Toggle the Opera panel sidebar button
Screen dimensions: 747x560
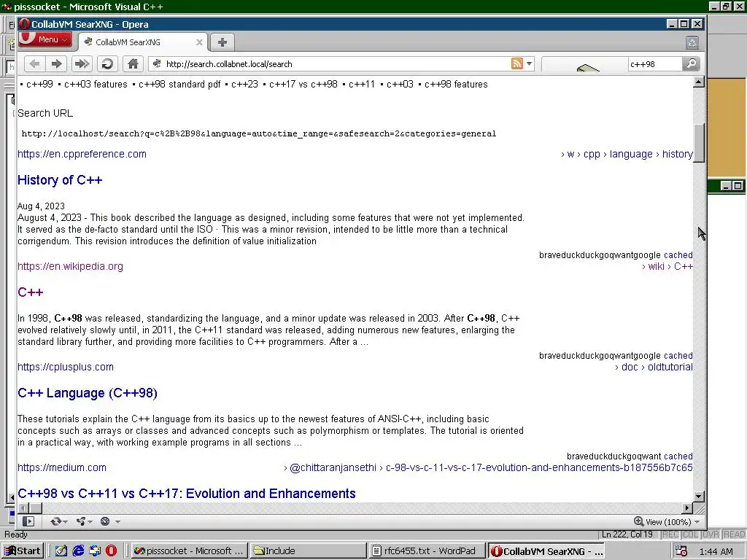click(x=28, y=521)
